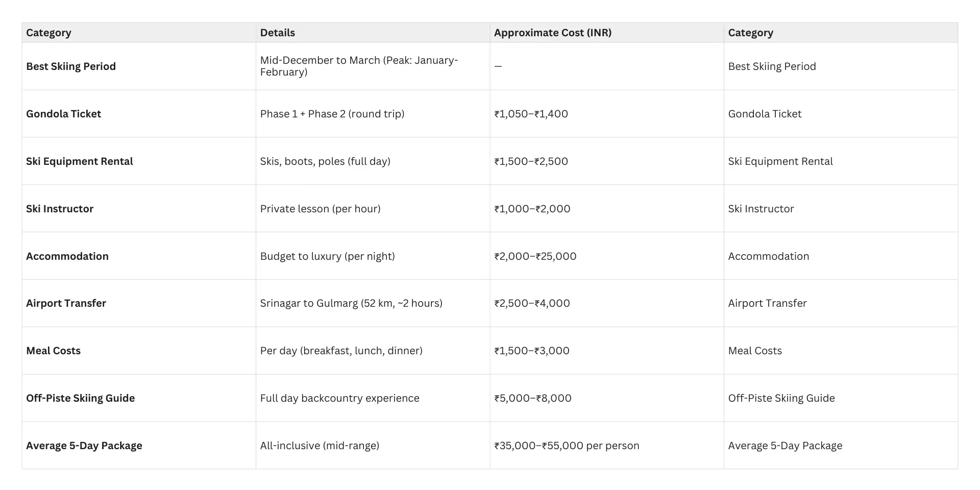Select the Srinagar to Gulmarg transfer cell
980x490 pixels.
point(351,303)
